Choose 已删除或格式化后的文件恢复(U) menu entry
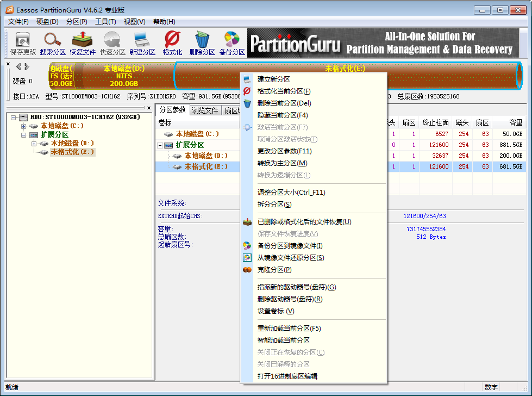Image resolution: width=532 pixels, height=396 pixels. [x=314, y=222]
